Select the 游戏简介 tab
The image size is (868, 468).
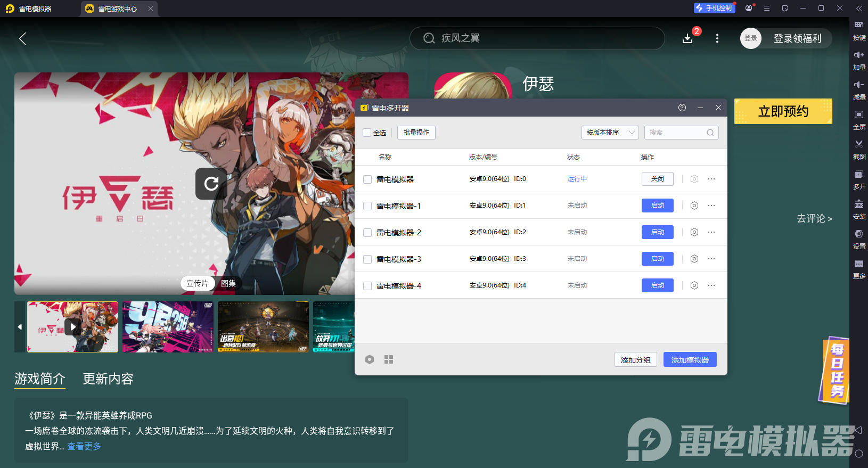coord(40,379)
